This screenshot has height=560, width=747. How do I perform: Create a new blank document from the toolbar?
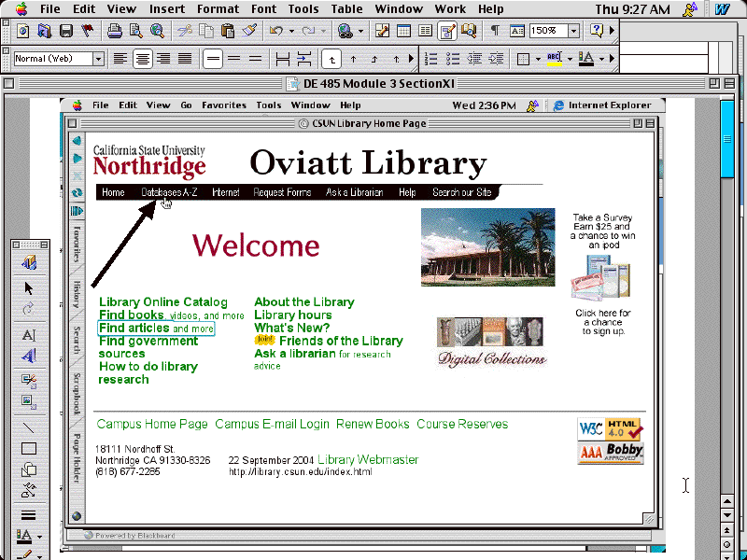22,31
